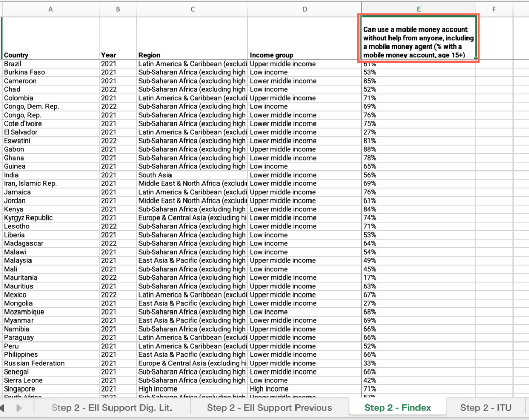
Task: Select Cameroon's 85% value cell
Action: (x=418, y=81)
